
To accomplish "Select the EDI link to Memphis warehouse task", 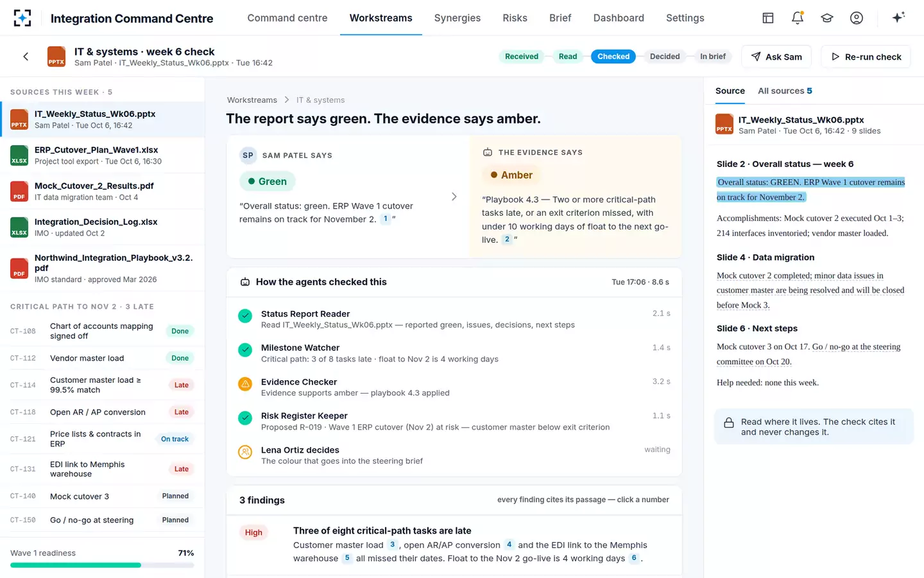I will pyautogui.click(x=103, y=469).
